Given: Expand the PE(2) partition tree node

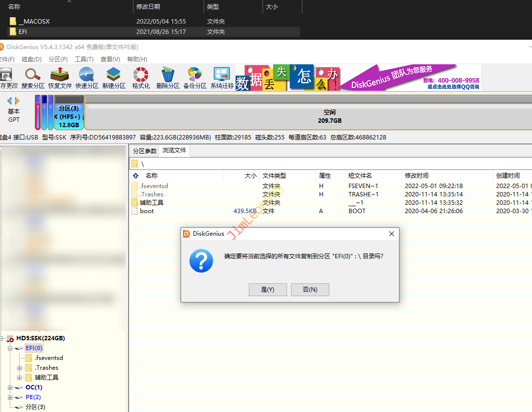Looking at the screenshot, I should (11, 397).
